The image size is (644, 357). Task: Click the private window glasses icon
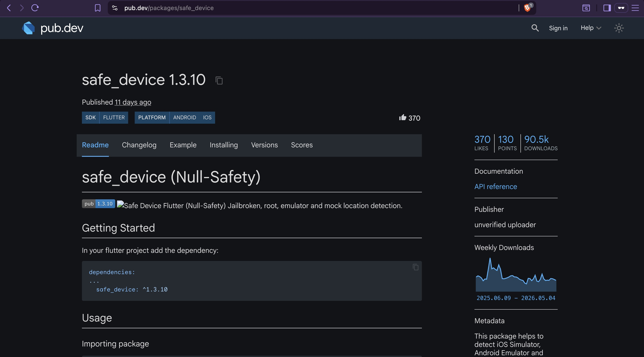[x=621, y=8]
